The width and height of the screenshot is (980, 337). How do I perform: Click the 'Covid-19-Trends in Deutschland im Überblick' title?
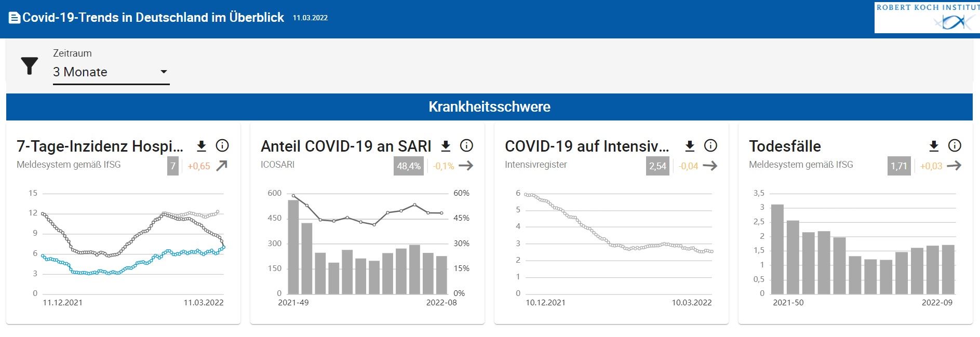[x=153, y=18]
